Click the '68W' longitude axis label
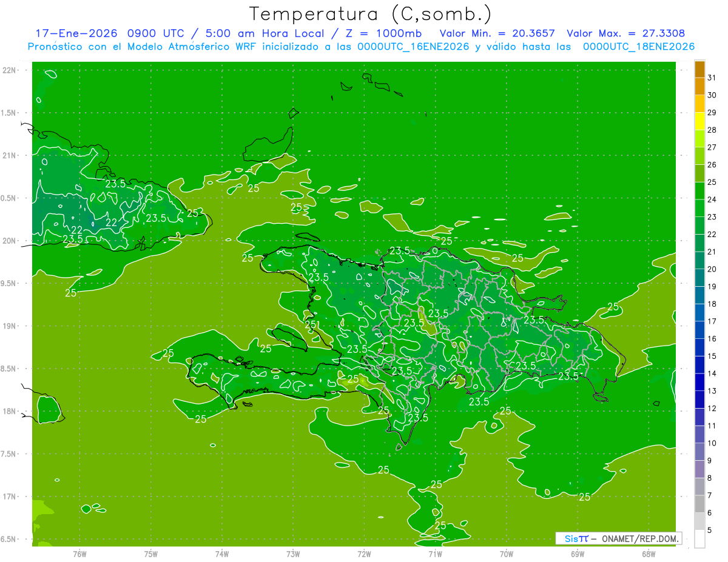The image size is (728, 562). point(649,554)
